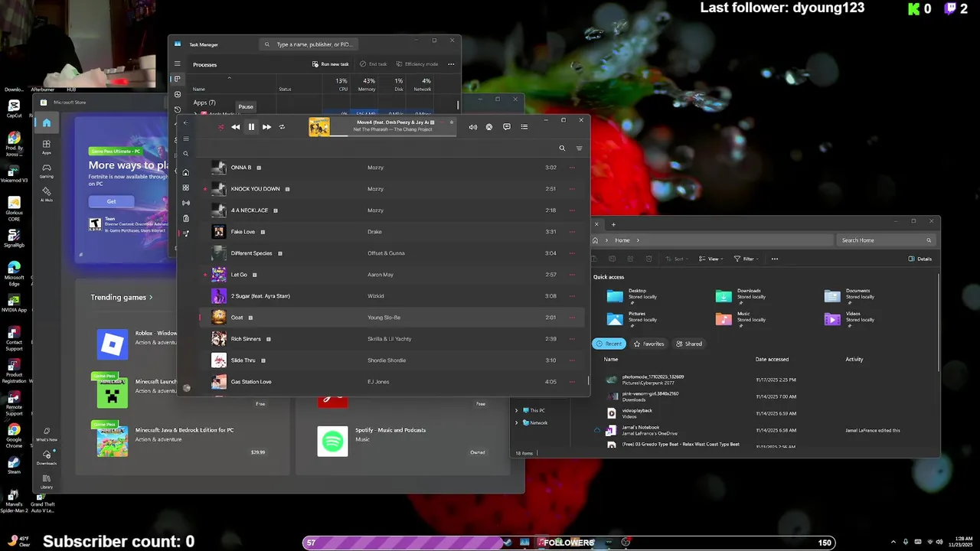Open Gaming in Microsoft Store sidebar
Image resolution: width=980 pixels, height=551 pixels.
coord(47,171)
